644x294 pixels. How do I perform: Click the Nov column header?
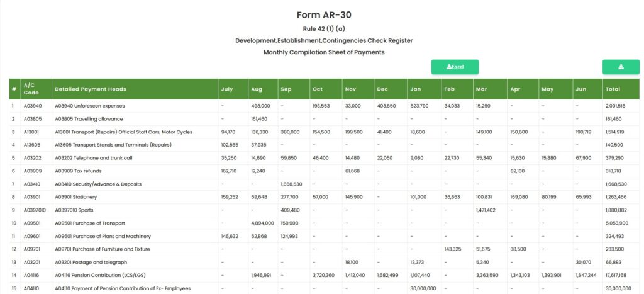358,89
